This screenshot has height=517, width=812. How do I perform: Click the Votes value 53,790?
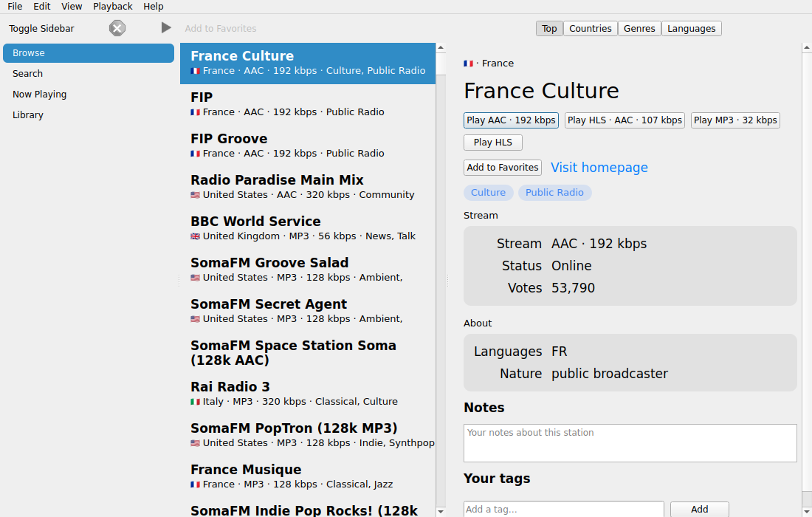[573, 288]
